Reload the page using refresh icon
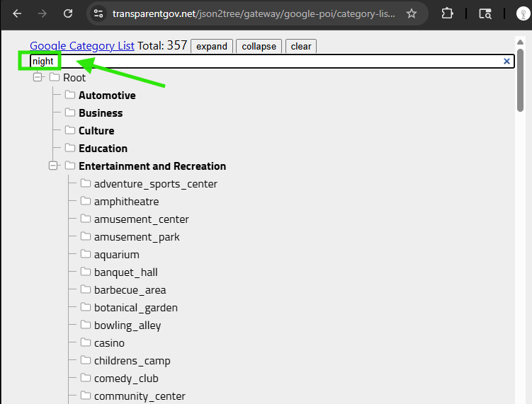 [68, 13]
